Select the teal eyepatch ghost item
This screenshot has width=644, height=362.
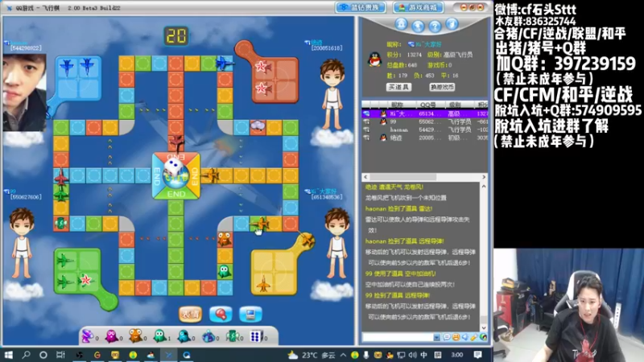[x=184, y=336]
